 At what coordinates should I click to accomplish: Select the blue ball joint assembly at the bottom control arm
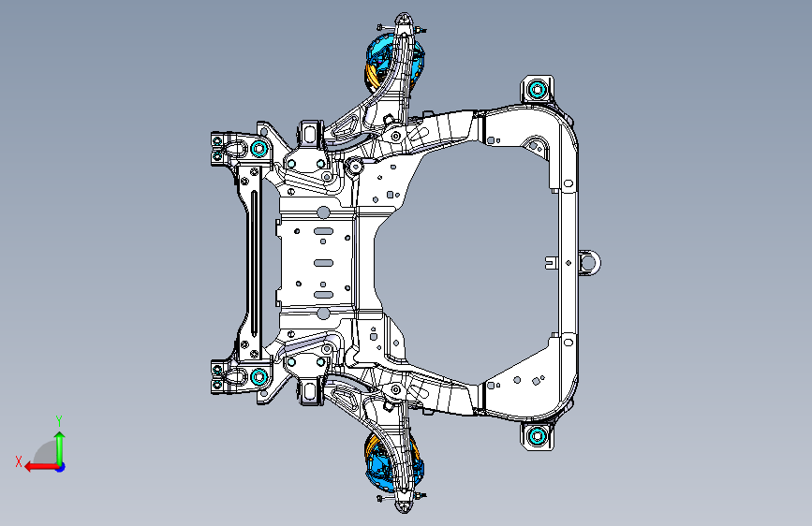click(x=383, y=466)
